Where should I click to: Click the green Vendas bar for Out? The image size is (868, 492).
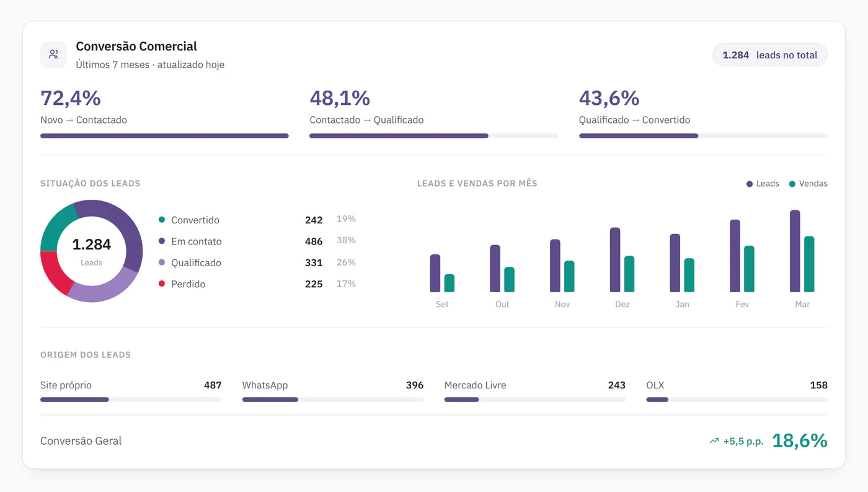tap(510, 280)
